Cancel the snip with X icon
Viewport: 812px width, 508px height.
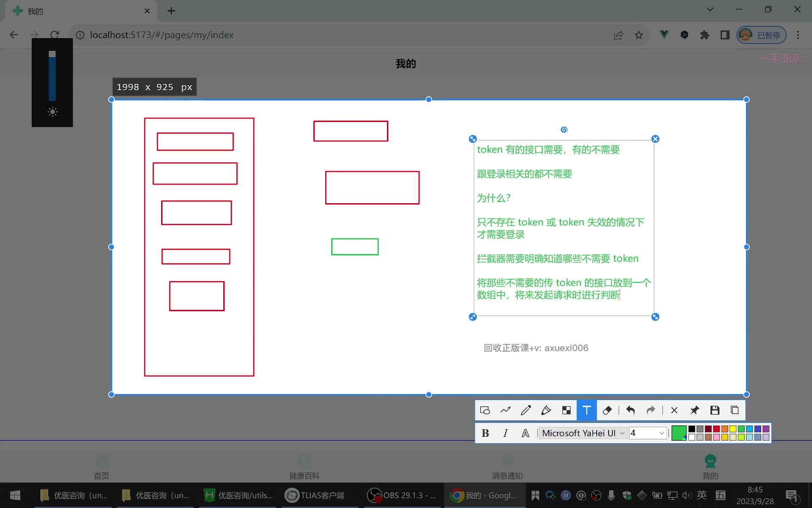click(x=674, y=410)
